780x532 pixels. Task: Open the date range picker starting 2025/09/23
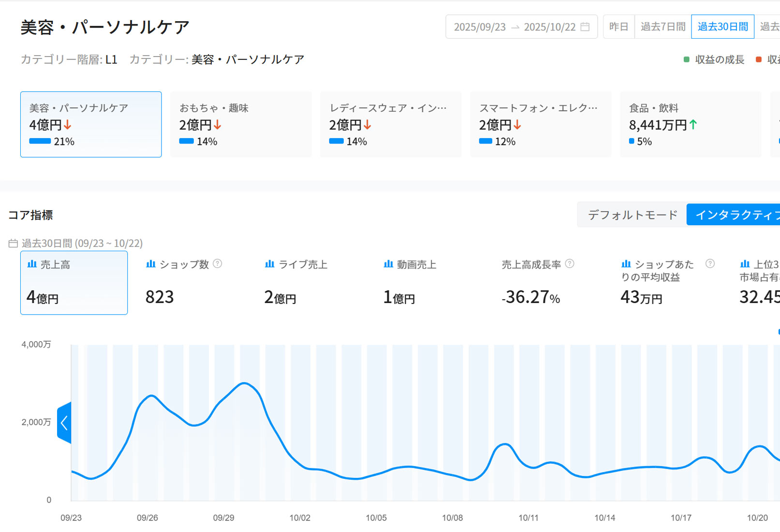(x=521, y=27)
